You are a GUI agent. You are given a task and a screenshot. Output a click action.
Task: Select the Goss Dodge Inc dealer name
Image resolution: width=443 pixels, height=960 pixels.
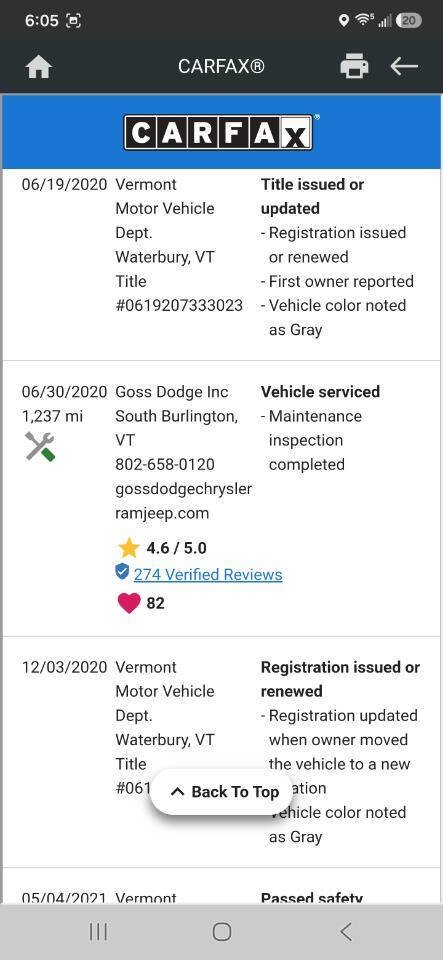(172, 392)
